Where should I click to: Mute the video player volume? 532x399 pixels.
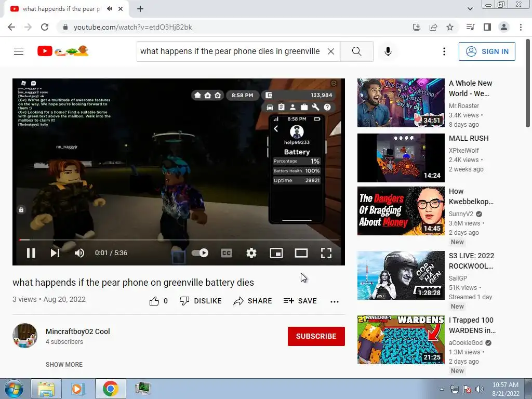(79, 253)
